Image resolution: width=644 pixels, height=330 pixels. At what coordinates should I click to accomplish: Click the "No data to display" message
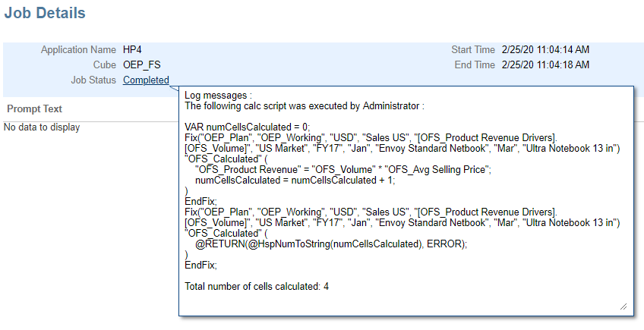[42, 127]
